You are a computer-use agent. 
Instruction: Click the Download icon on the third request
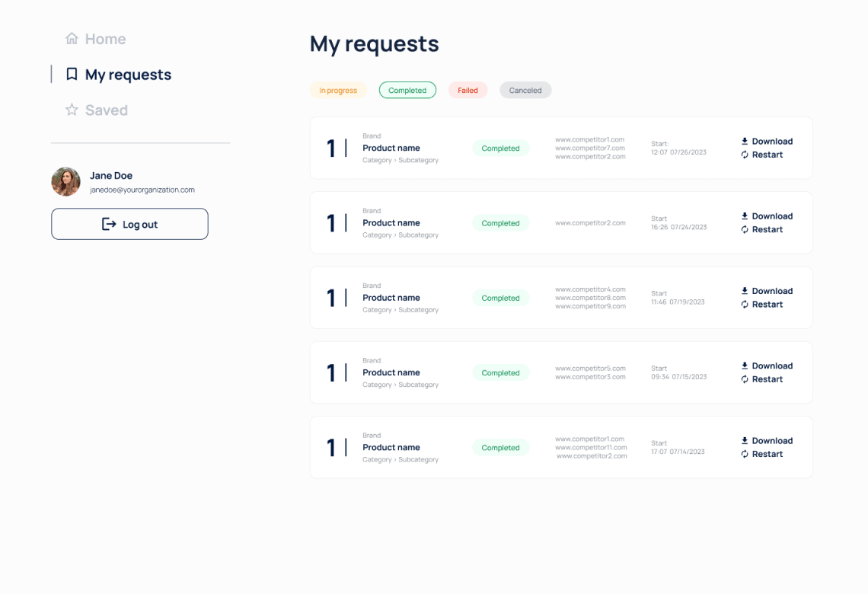[745, 291]
